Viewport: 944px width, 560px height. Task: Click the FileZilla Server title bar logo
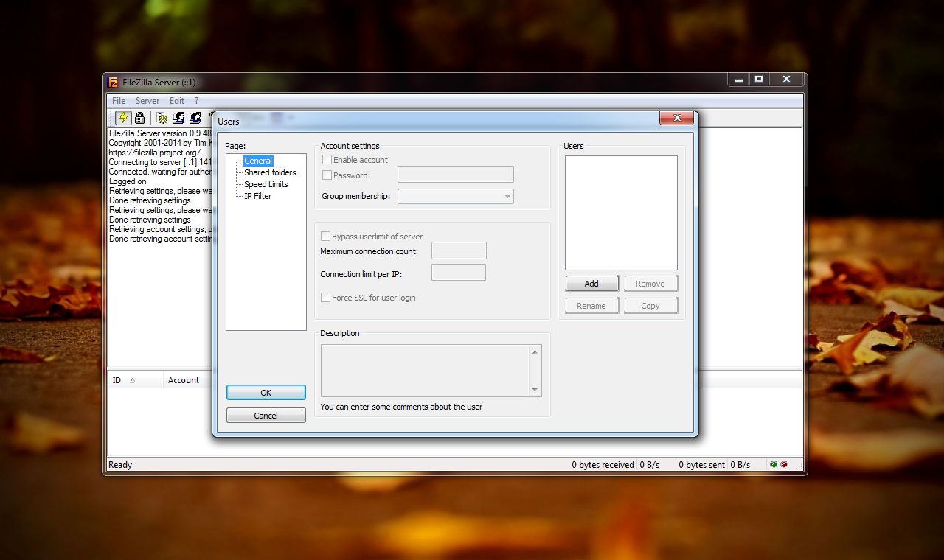113,82
